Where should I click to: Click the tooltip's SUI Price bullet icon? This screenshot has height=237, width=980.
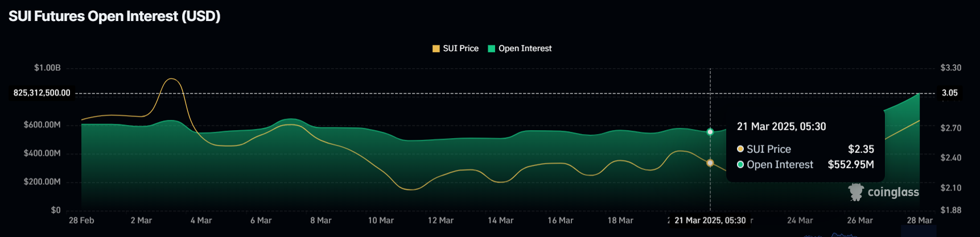[740, 149]
